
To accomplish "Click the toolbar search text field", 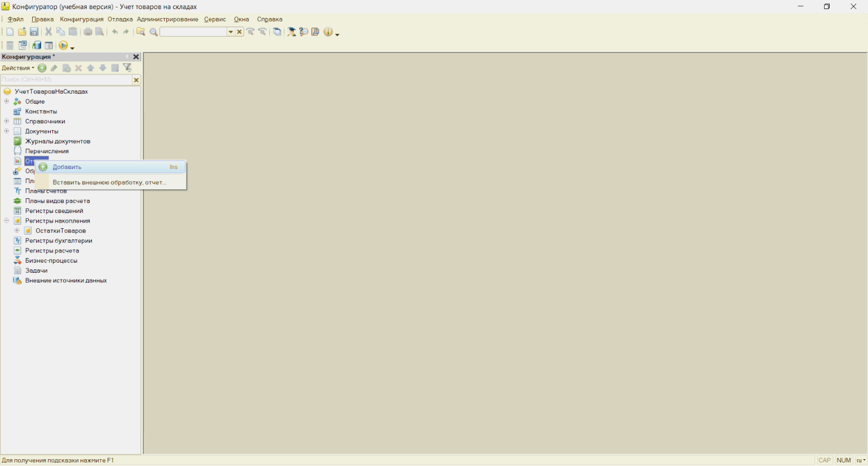I will click(x=193, y=32).
